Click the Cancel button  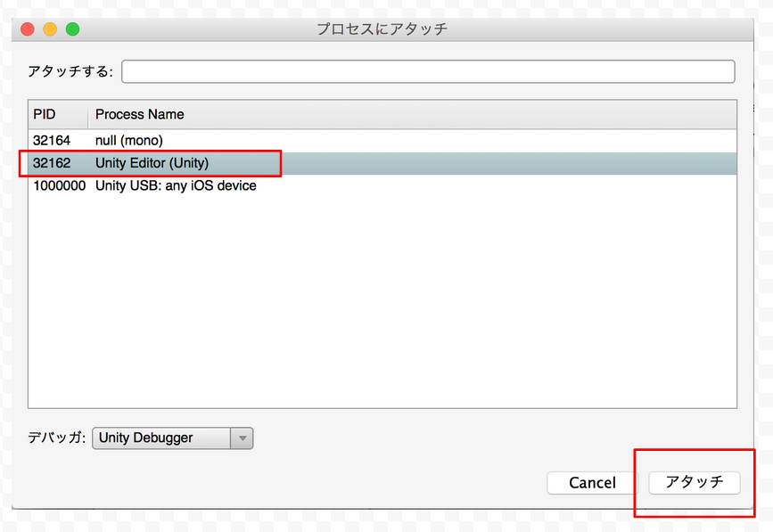tap(592, 482)
